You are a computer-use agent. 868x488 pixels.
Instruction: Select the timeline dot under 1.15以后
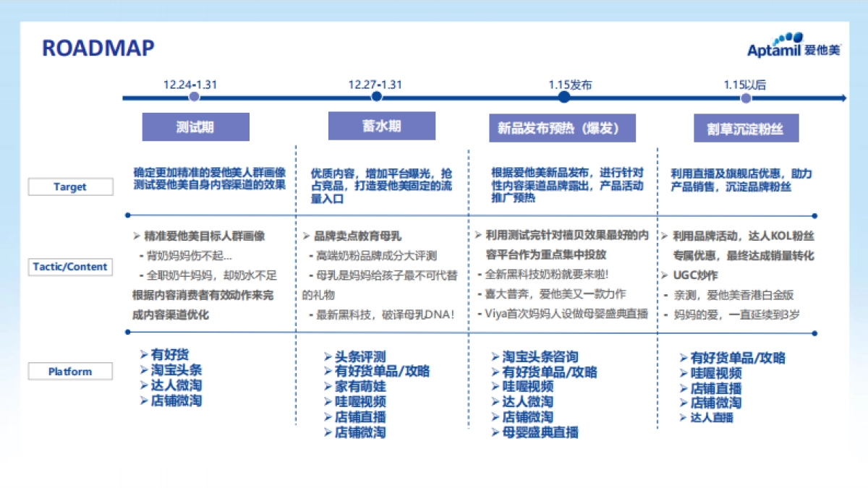[x=745, y=98]
